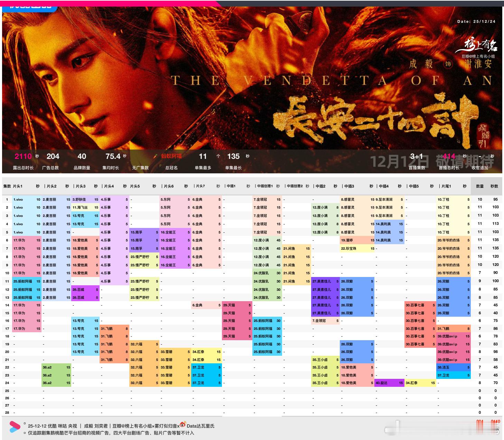Click the 3+1 premiere episodes value
The width and height of the screenshot is (504, 440).
417,156
